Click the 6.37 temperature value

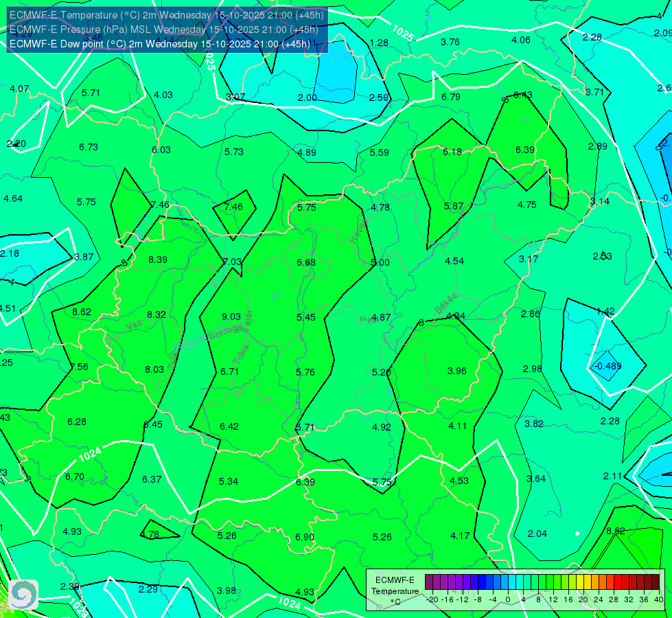tap(152, 479)
